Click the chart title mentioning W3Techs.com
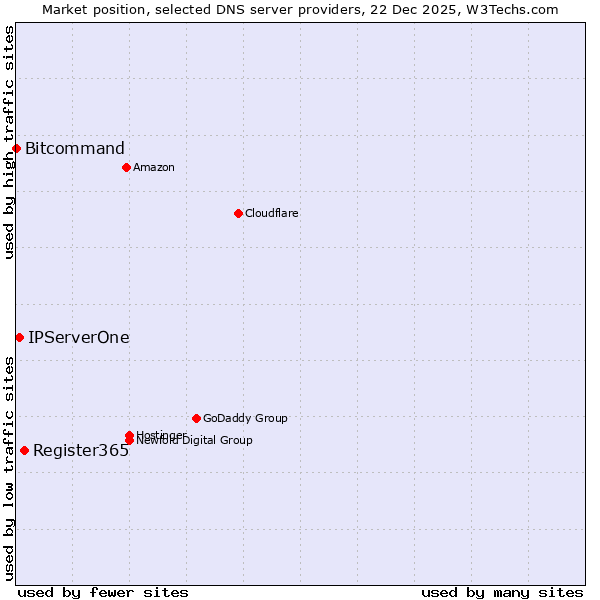 coord(300,10)
